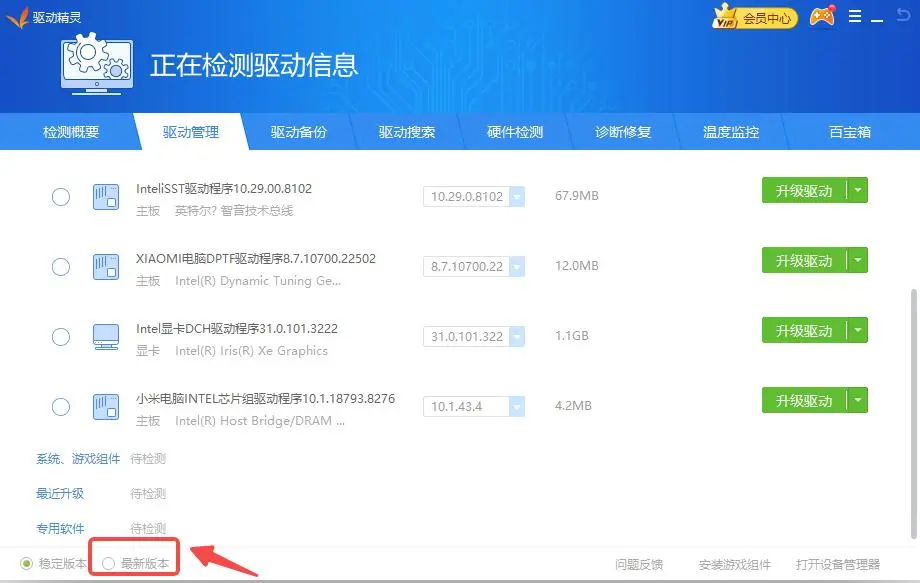The width and height of the screenshot is (920, 583).
Task: Click 升级驱动 for Intel显卡DCH driver
Action: tap(804, 330)
